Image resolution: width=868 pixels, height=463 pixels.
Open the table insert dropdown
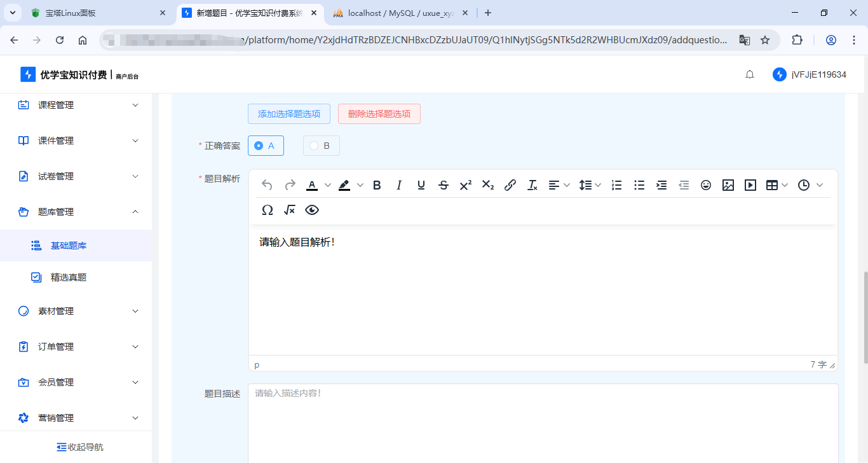tap(777, 185)
